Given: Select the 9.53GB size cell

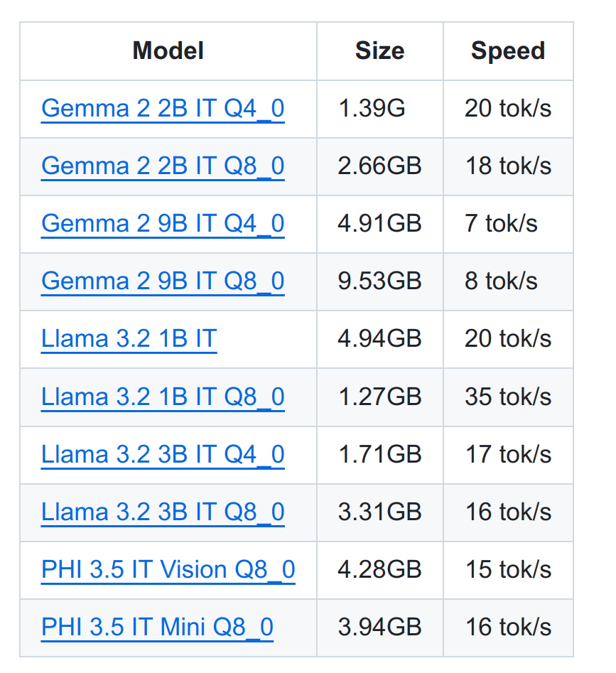Looking at the screenshot, I should (x=379, y=281).
